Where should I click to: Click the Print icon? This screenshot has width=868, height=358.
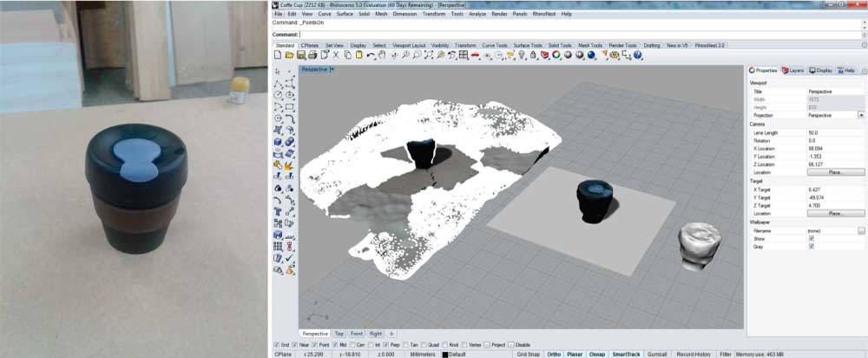(x=312, y=56)
